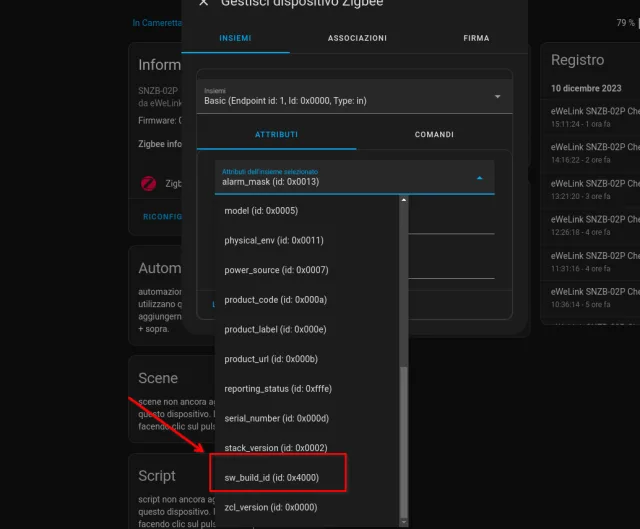
Task: Choose reporting_status (id: 0xfffe) attribute
Action: 307,389
